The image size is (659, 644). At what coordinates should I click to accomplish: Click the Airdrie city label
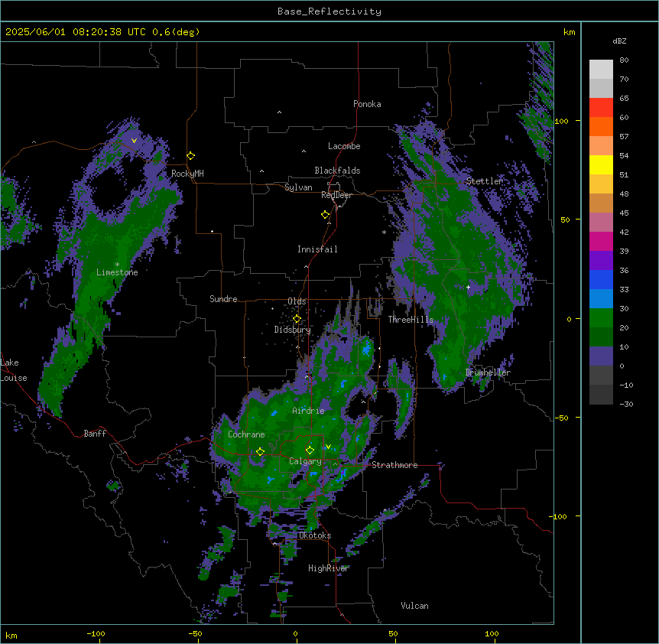pyautogui.click(x=309, y=411)
